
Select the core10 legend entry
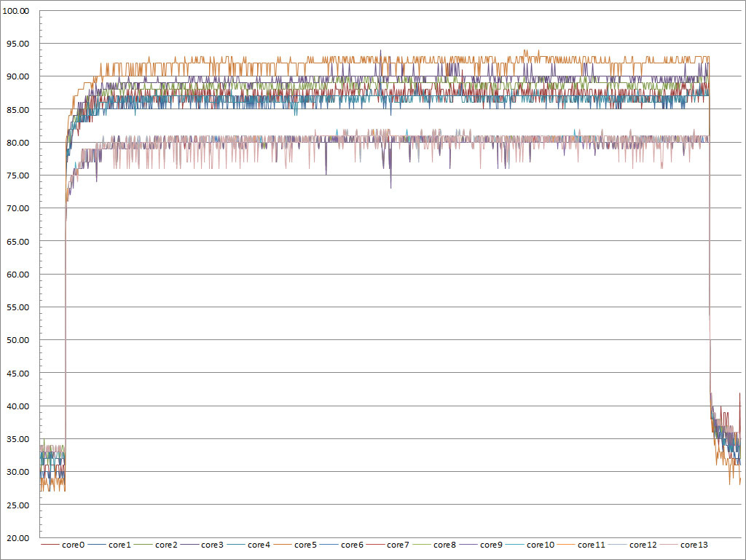point(530,545)
